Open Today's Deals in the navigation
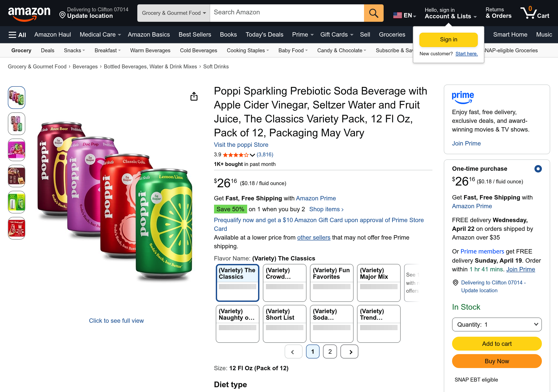The height and width of the screenshot is (392, 558). coord(264,34)
